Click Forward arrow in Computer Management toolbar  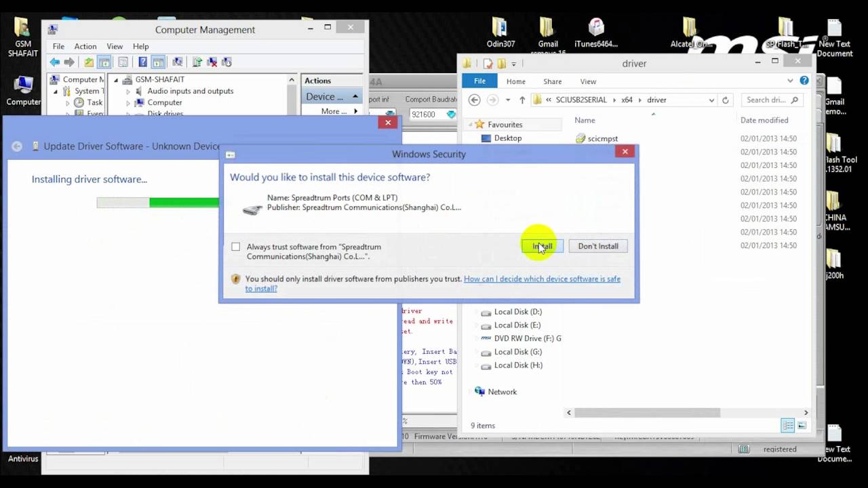coord(69,62)
